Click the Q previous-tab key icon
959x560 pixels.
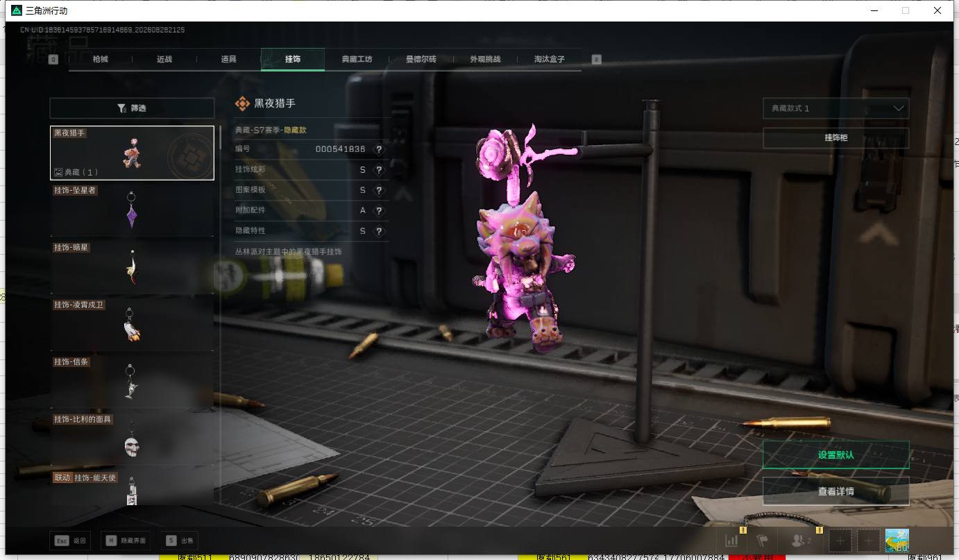[53, 60]
